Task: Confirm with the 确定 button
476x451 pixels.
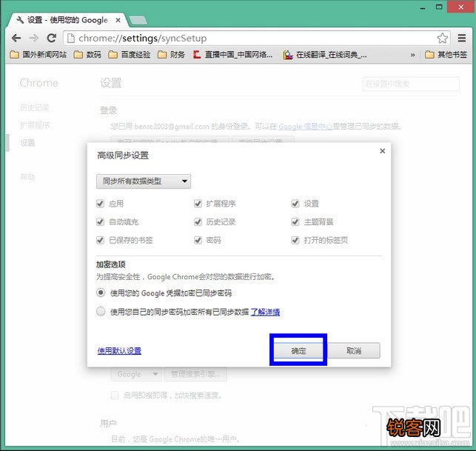Action: click(298, 351)
